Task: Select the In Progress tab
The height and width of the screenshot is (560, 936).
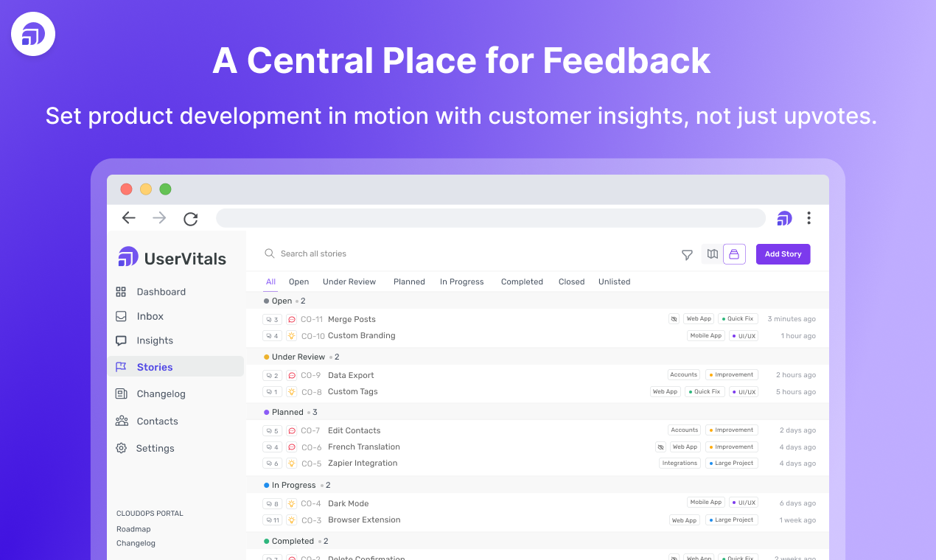Action: (462, 281)
